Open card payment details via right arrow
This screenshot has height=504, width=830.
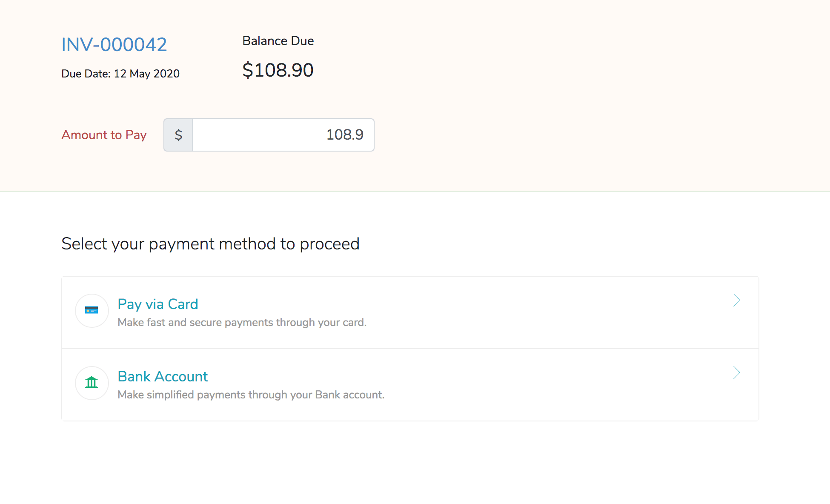click(737, 301)
